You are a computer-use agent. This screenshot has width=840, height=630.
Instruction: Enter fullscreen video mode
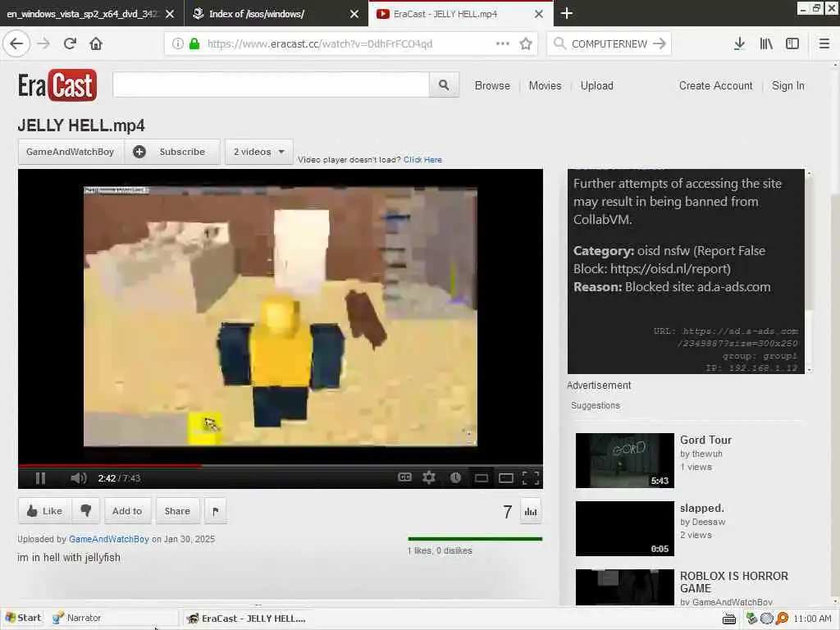[x=531, y=478]
